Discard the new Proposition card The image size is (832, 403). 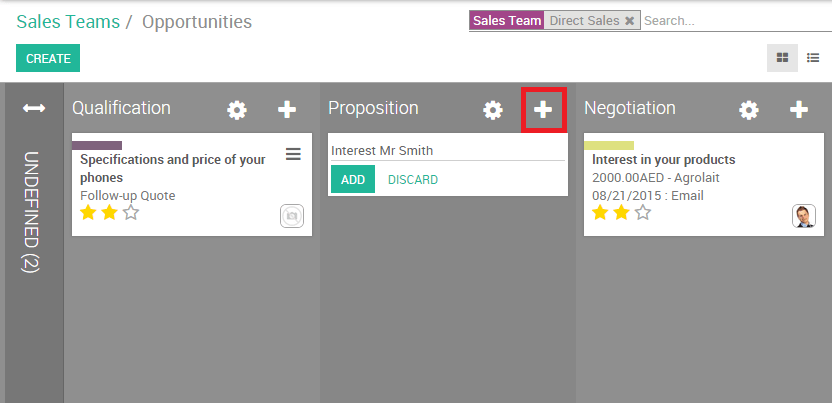coord(413,180)
